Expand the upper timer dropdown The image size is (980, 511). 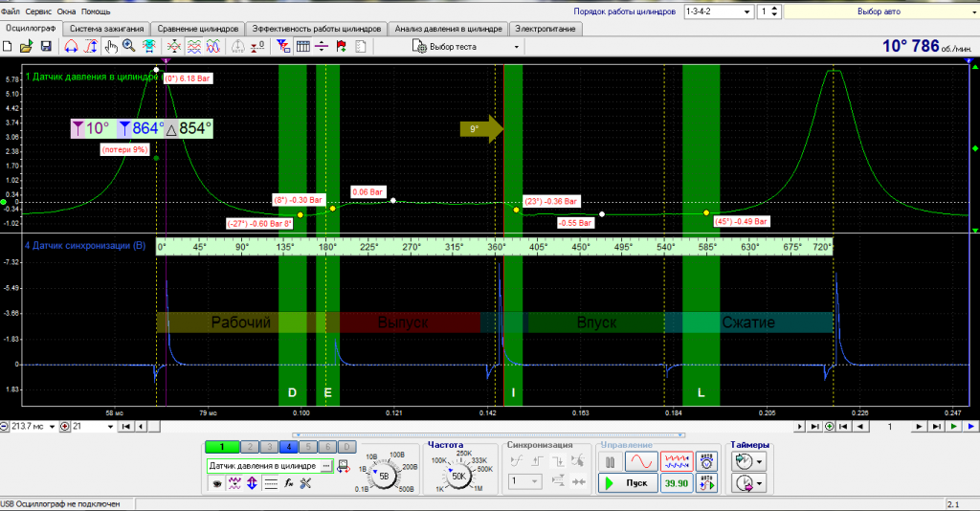(x=759, y=462)
